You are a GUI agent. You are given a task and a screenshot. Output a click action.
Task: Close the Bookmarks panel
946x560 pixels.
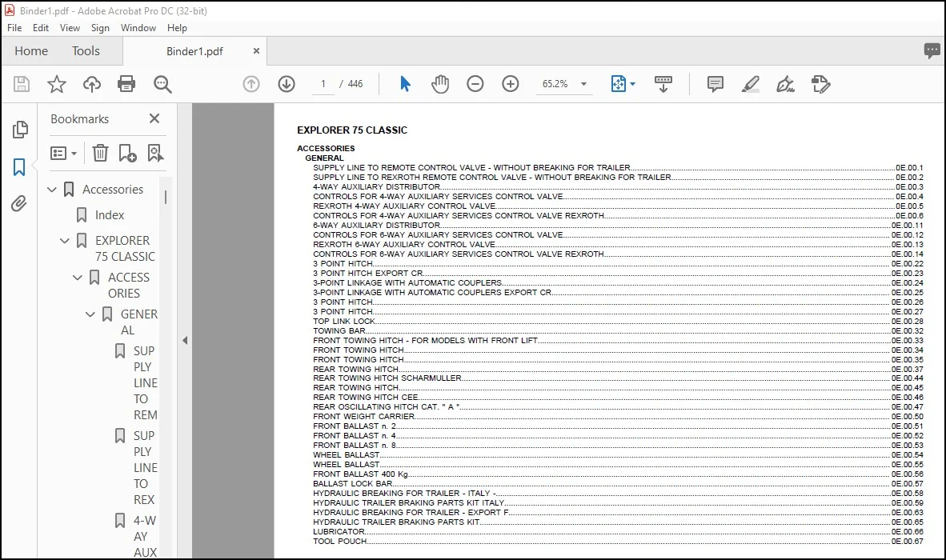point(154,118)
